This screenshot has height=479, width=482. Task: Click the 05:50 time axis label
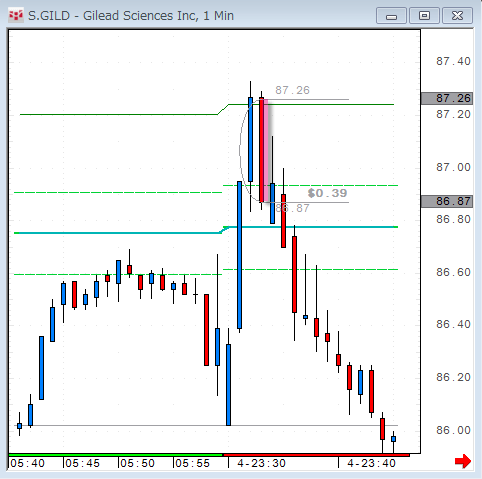tap(137, 463)
